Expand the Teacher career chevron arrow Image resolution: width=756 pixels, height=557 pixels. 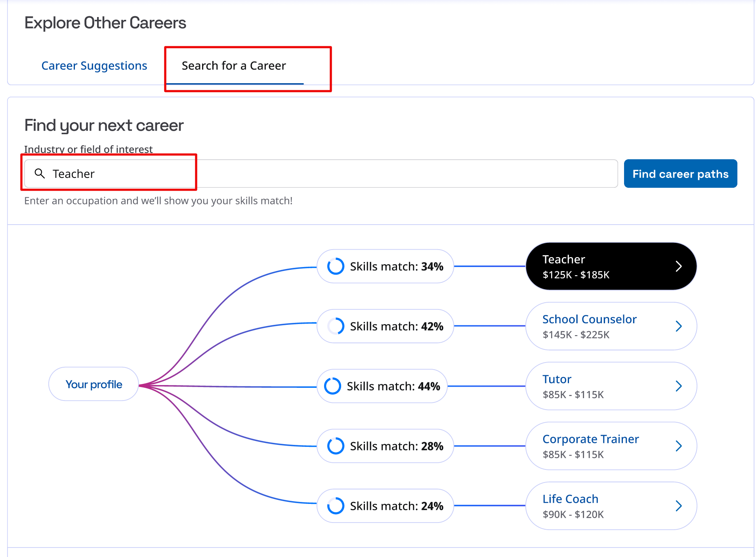678,266
